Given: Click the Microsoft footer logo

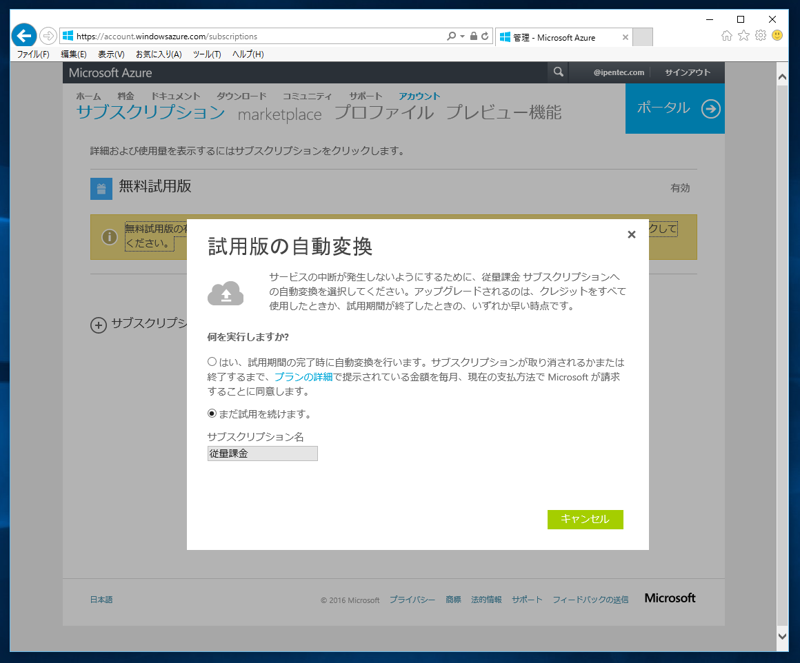Looking at the screenshot, I should tap(670, 598).
